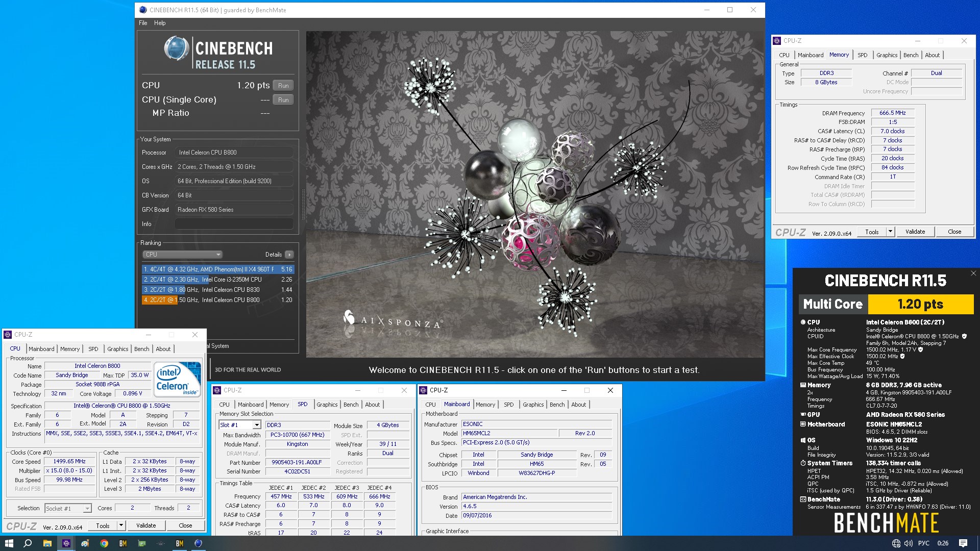
Task: Click the second BM BenchMate taskbar icon
Action: (x=180, y=543)
